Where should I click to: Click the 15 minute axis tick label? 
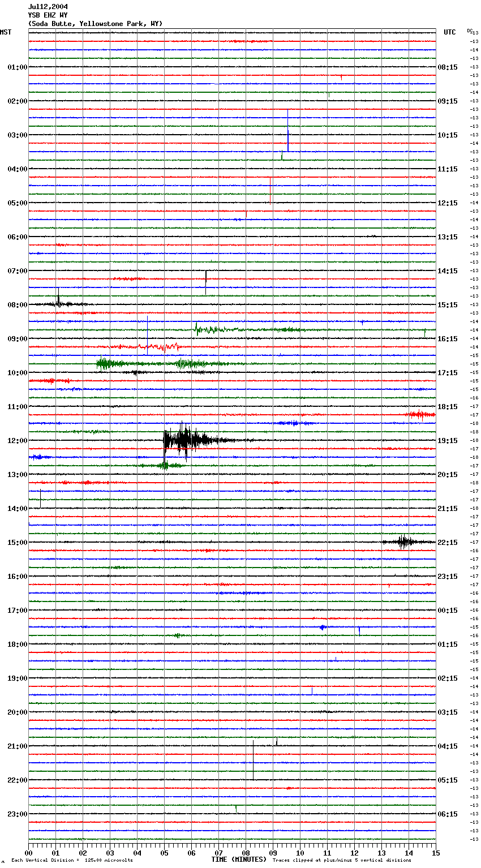pyautogui.click(x=436, y=853)
